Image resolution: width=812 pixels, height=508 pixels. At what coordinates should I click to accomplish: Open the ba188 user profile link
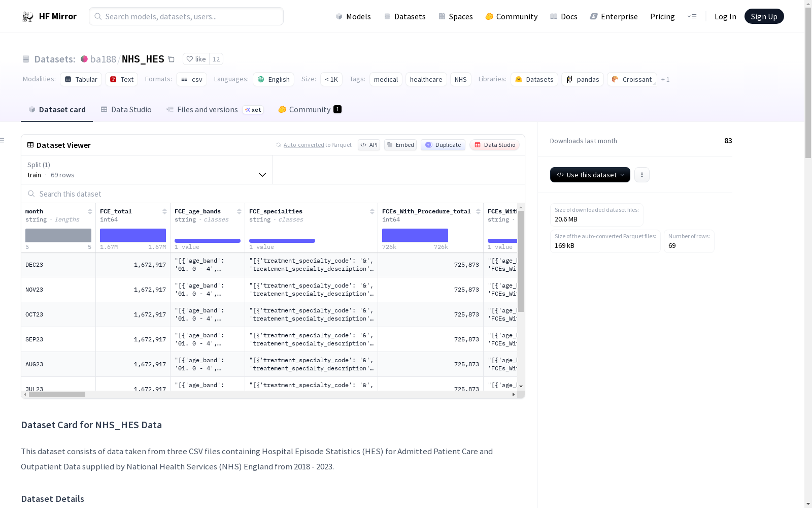(103, 59)
